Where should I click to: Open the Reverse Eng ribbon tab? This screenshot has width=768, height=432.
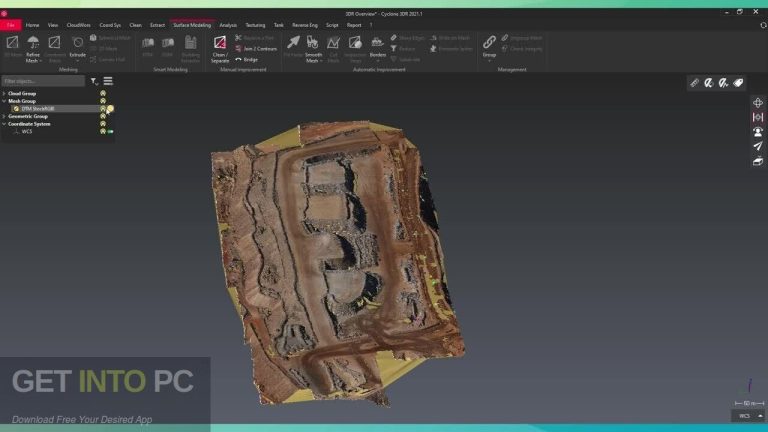coord(303,24)
